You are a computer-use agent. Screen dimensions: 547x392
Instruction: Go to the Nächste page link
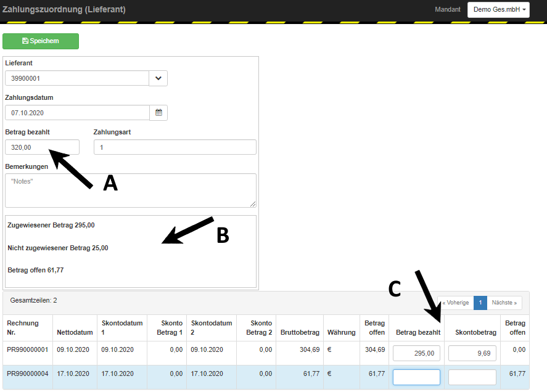coord(504,303)
